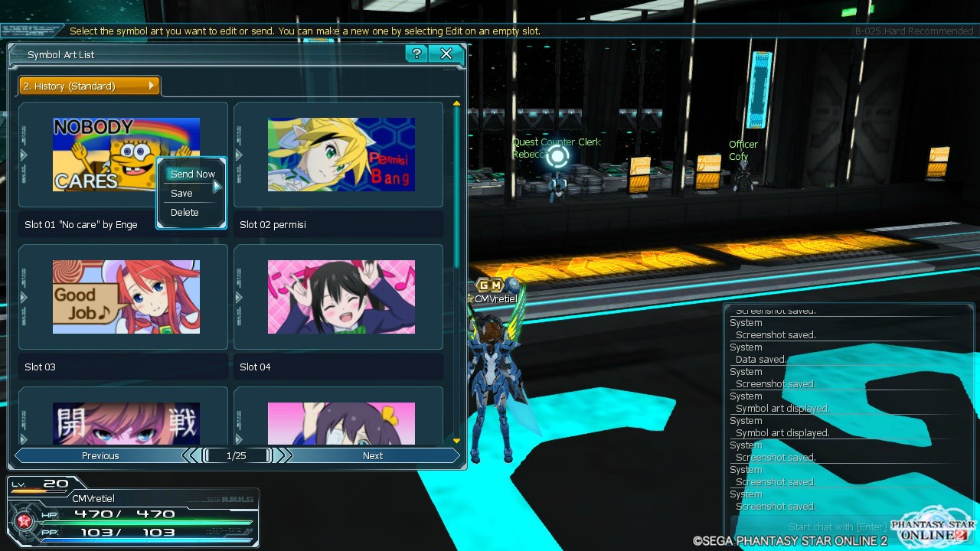The width and height of the screenshot is (980, 551).
Task: Close the Symbol Art List window
Action: pyautogui.click(x=446, y=54)
